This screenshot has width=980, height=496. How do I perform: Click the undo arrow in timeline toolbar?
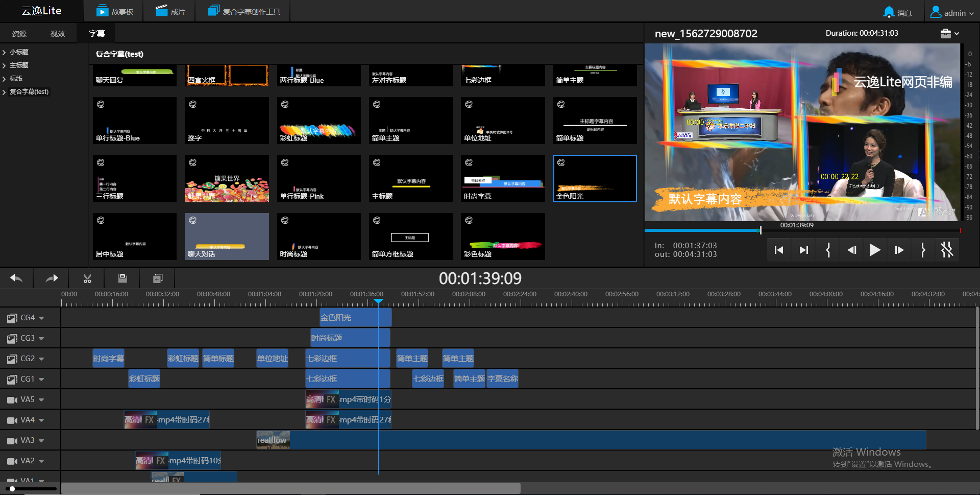[16, 278]
